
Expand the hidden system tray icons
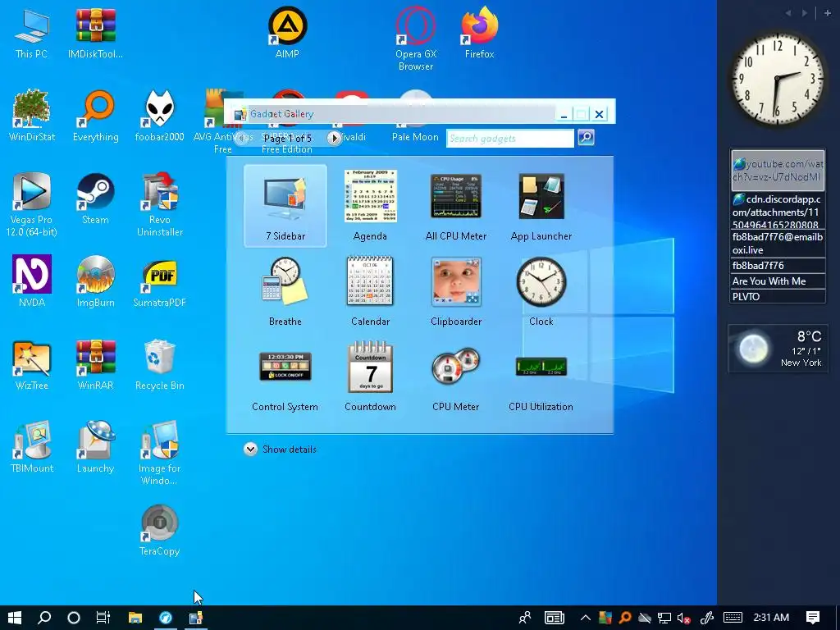click(585, 618)
